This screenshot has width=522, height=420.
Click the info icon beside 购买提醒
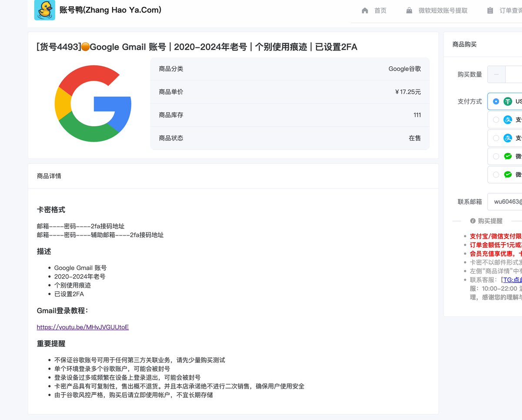point(473,221)
